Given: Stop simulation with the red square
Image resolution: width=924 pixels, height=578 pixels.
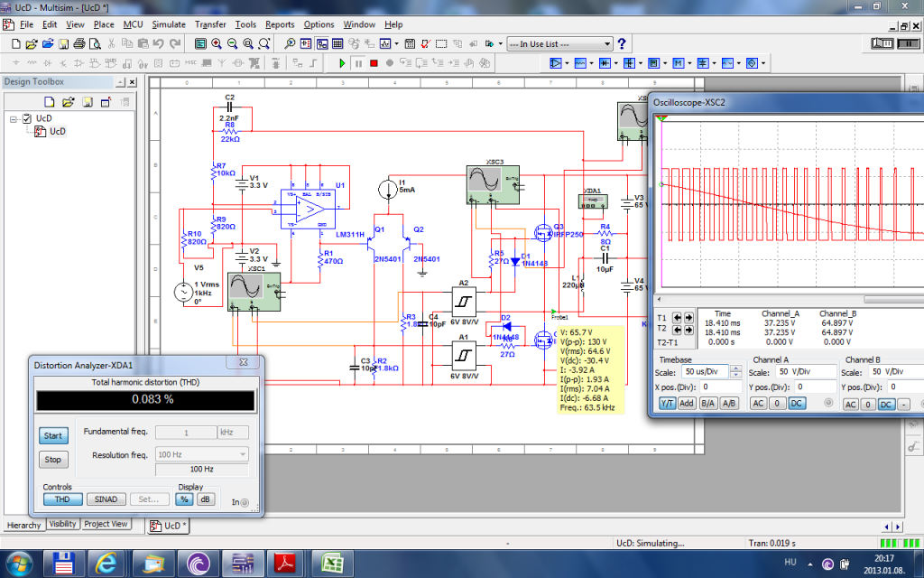Looking at the screenshot, I should tap(374, 63).
